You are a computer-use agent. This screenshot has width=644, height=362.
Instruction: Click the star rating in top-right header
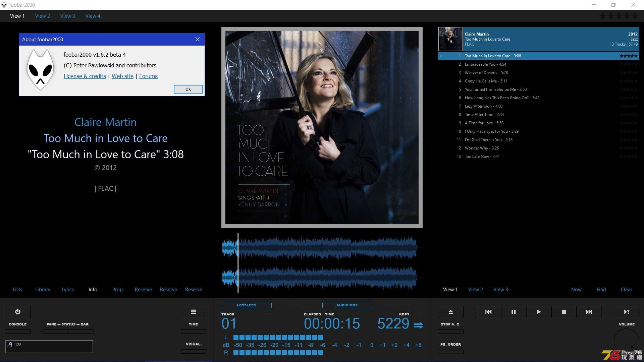click(619, 16)
